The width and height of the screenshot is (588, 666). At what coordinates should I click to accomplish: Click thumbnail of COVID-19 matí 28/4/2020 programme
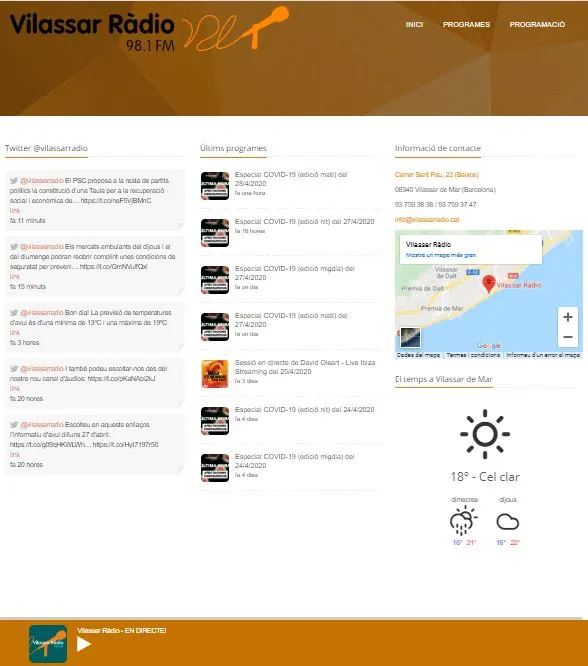[215, 186]
